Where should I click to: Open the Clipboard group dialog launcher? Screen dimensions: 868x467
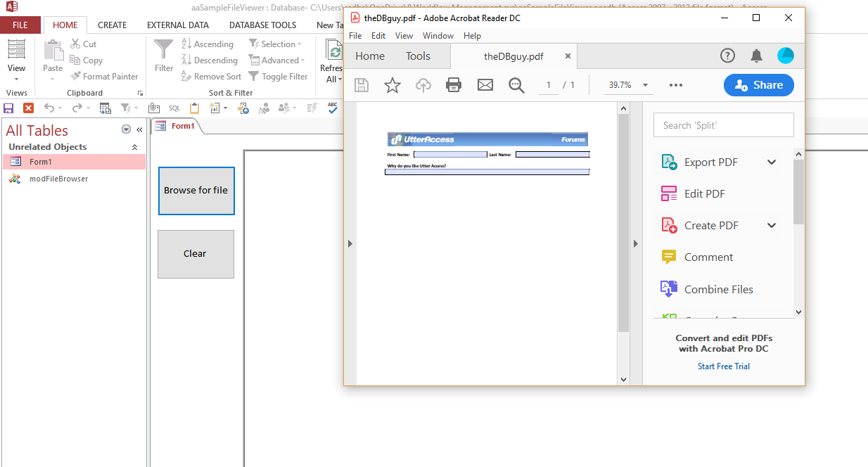pos(140,93)
